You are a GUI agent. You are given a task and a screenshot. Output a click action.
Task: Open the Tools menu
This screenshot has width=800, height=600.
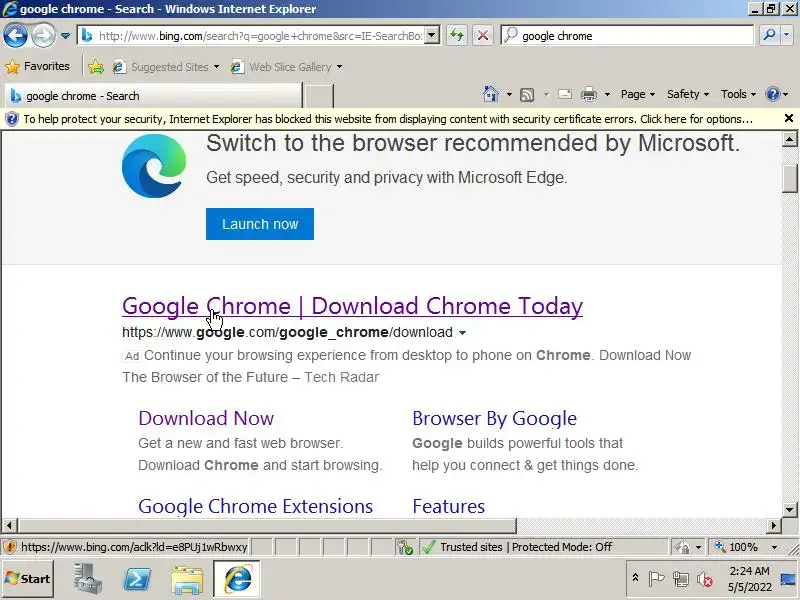[x=738, y=94]
